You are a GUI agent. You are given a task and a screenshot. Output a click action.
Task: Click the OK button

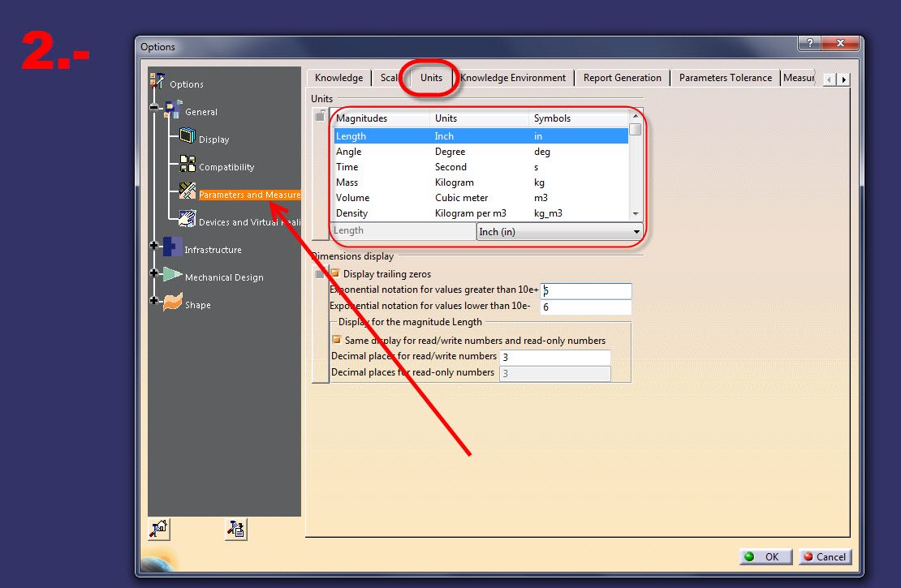tap(765, 556)
